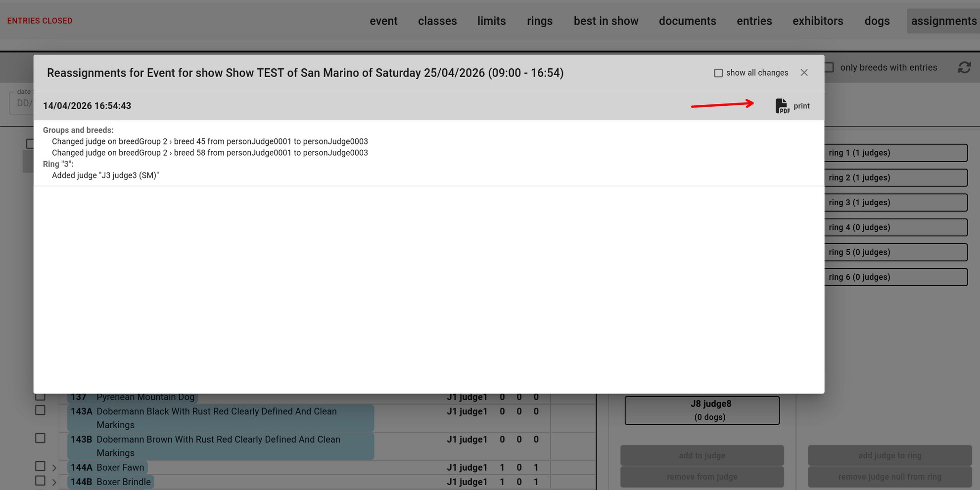This screenshot has width=980, height=490.
Task: Click the add to judge button
Action: pyautogui.click(x=702, y=455)
